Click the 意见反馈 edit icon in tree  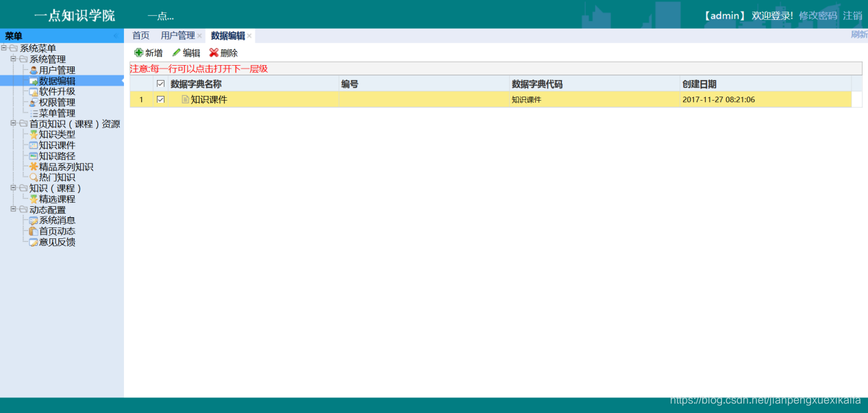coord(34,242)
